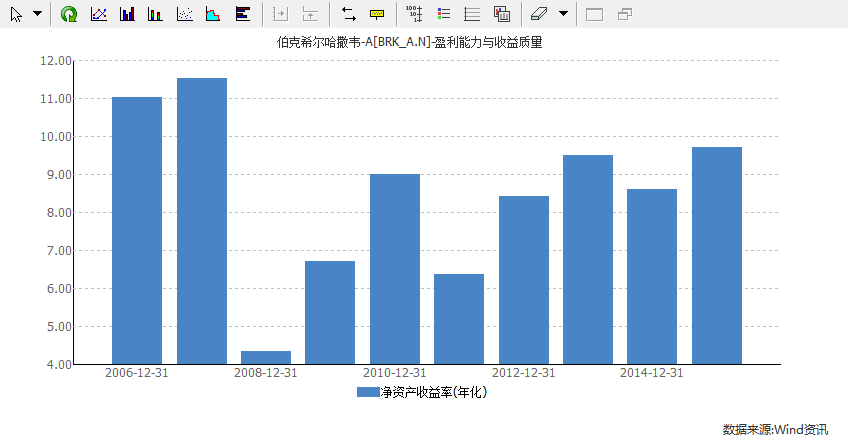Screen dimensions: 848x438
Task: Click the 2010-12-31 bar at 9.00
Action: click(x=395, y=269)
